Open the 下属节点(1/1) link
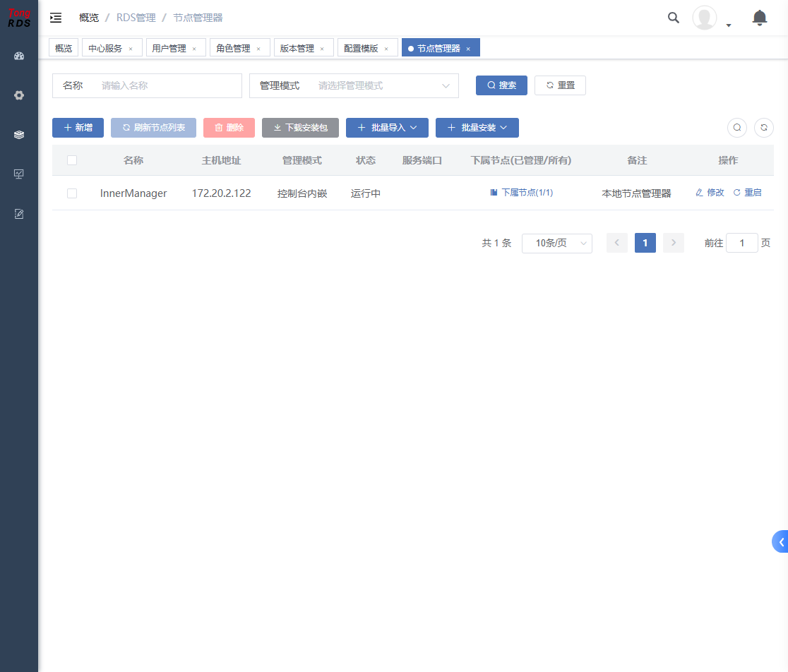This screenshot has width=788, height=672. pyautogui.click(x=522, y=193)
